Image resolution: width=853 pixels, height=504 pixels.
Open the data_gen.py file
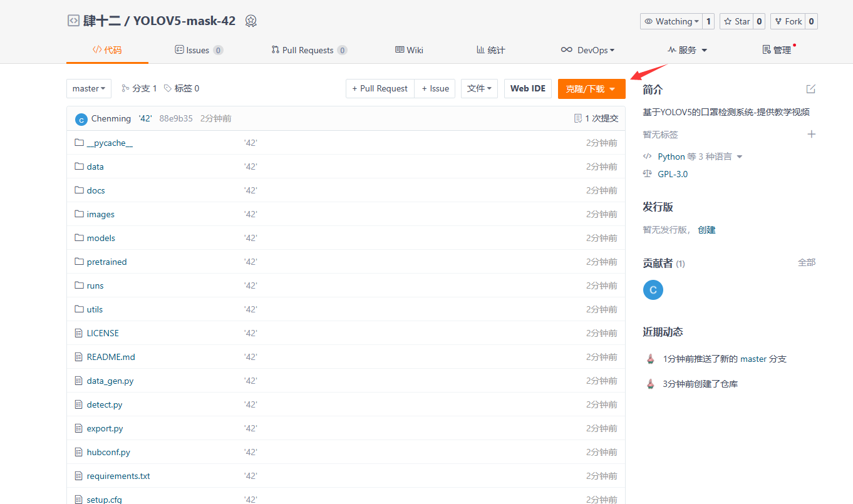point(110,381)
